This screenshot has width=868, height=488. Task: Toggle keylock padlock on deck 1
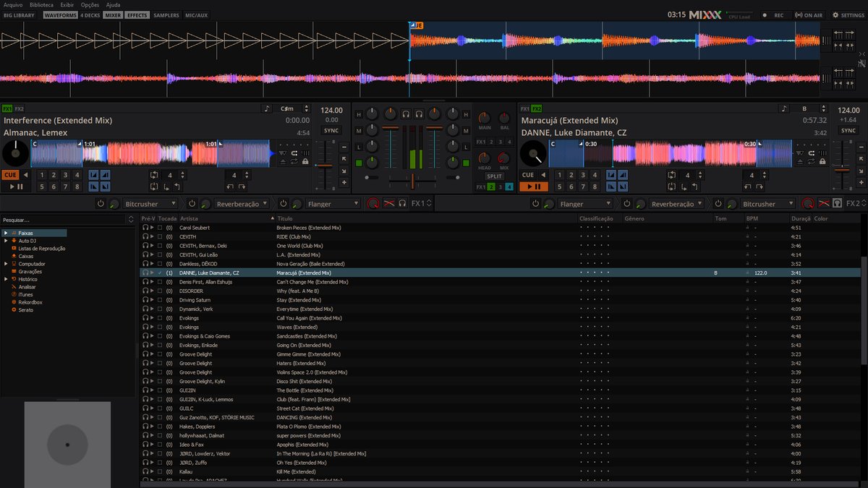(x=305, y=161)
